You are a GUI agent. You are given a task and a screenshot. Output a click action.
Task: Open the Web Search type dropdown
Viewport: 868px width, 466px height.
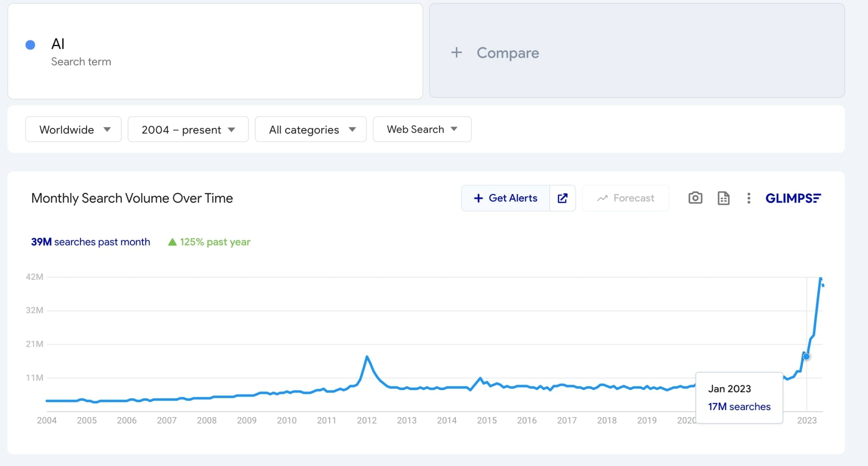coord(422,129)
